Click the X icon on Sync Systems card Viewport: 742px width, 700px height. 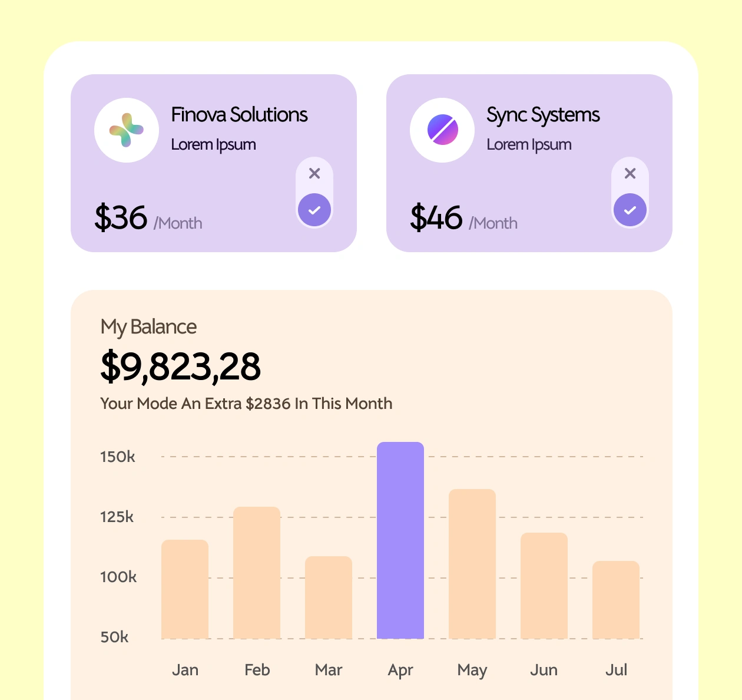pyautogui.click(x=630, y=173)
